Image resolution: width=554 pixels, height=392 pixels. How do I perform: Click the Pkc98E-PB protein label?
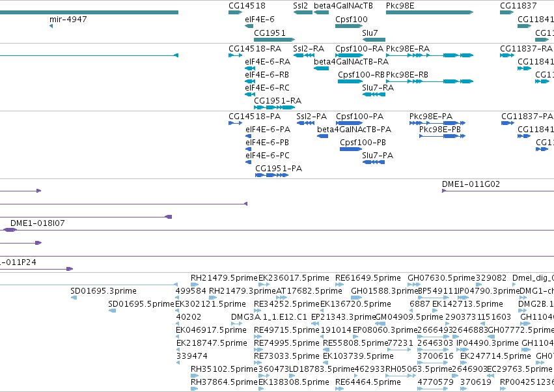(x=440, y=130)
